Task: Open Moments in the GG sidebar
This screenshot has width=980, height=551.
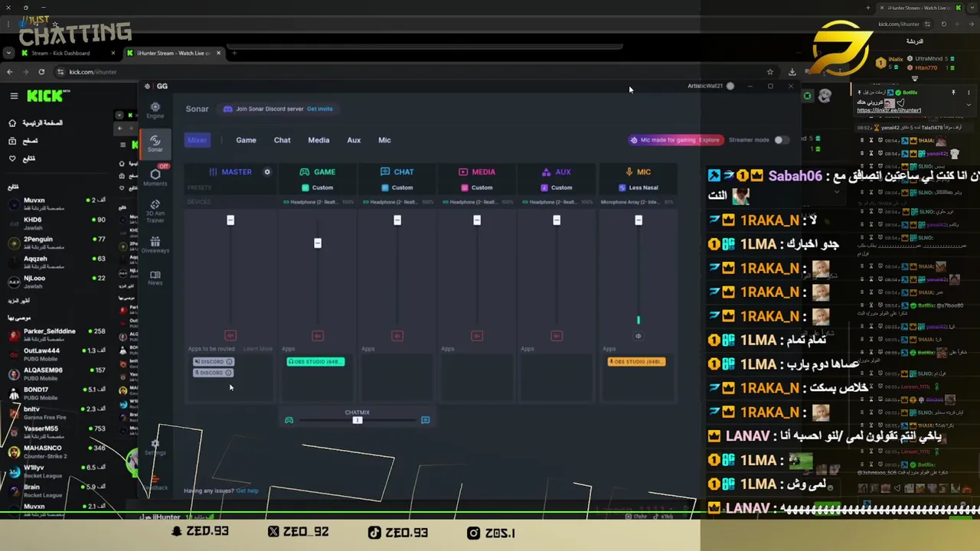Action: (155, 178)
